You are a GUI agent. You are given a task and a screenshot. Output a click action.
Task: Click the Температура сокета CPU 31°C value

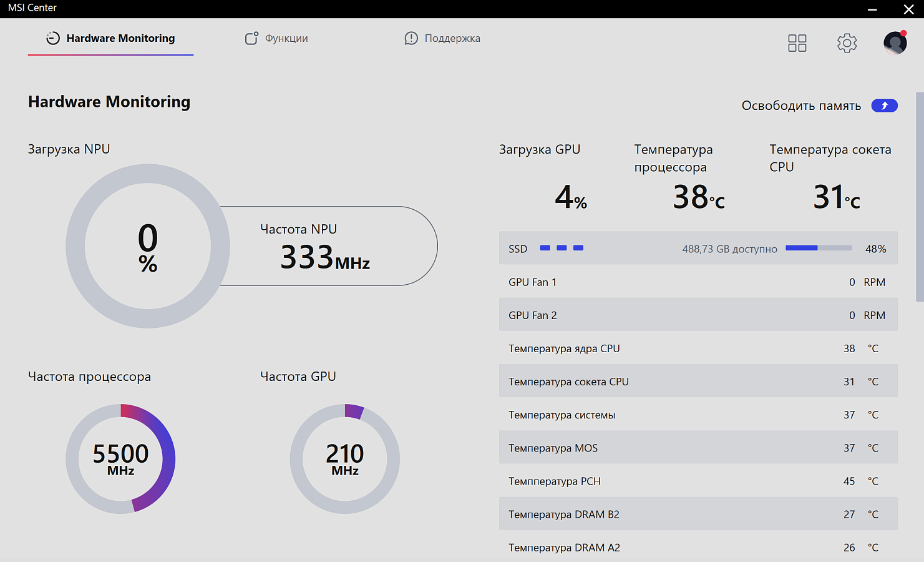pyautogui.click(x=837, y=197)
